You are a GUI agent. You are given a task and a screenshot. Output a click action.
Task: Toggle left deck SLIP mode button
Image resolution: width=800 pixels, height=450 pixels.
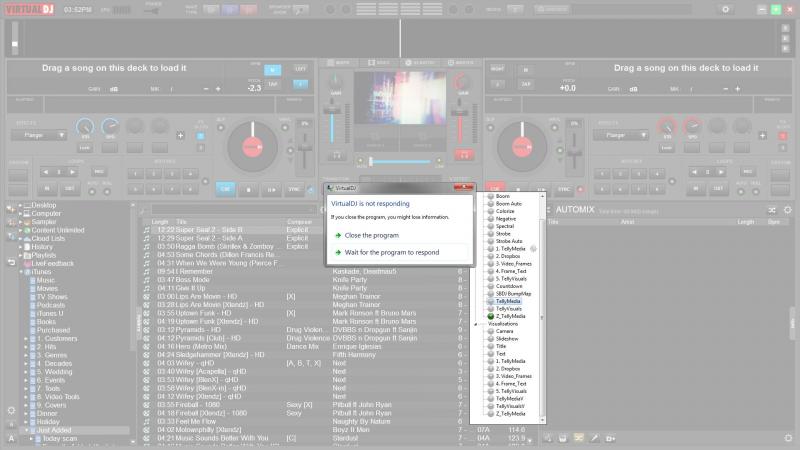point(221,128)
